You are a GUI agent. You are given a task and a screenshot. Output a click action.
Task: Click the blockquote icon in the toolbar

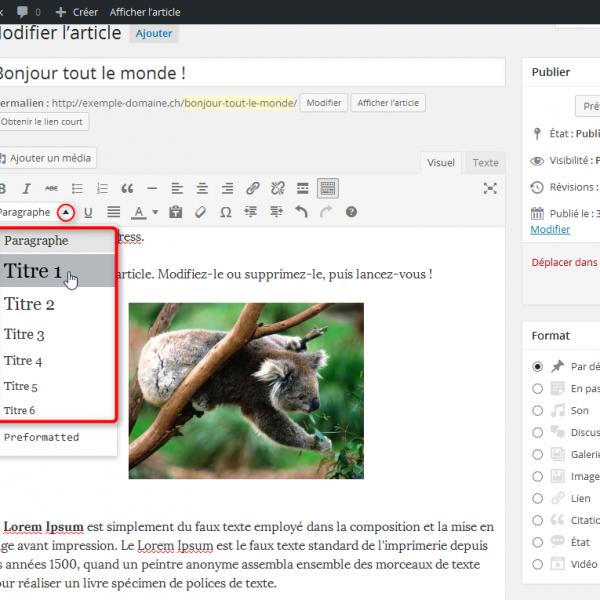(127, 188)
